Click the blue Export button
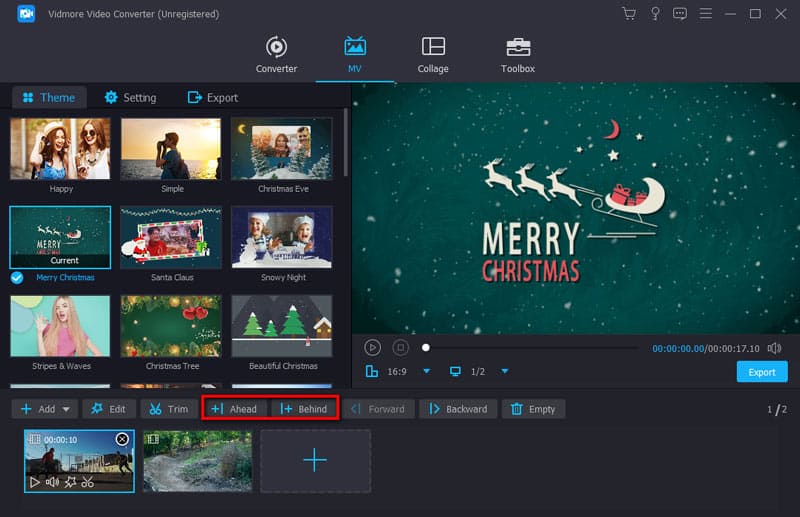Screen dimensions: 800x517 click(x=762, y=372)
